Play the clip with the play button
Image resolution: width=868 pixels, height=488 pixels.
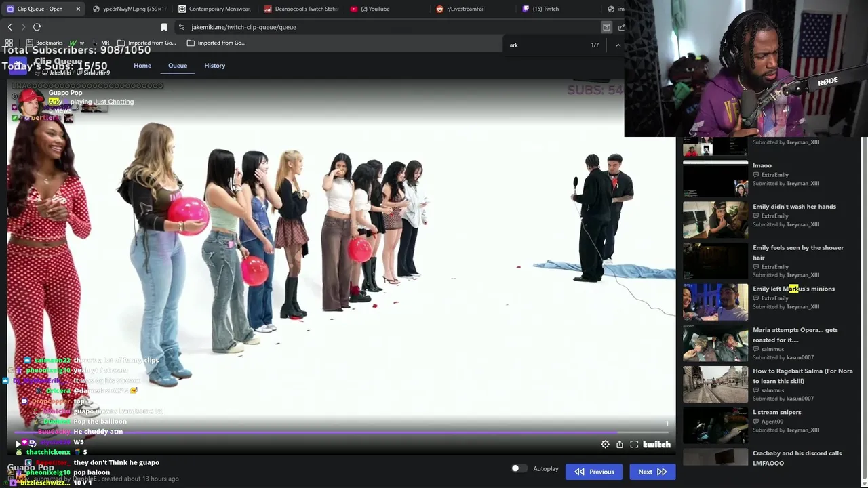click(18, 444)
